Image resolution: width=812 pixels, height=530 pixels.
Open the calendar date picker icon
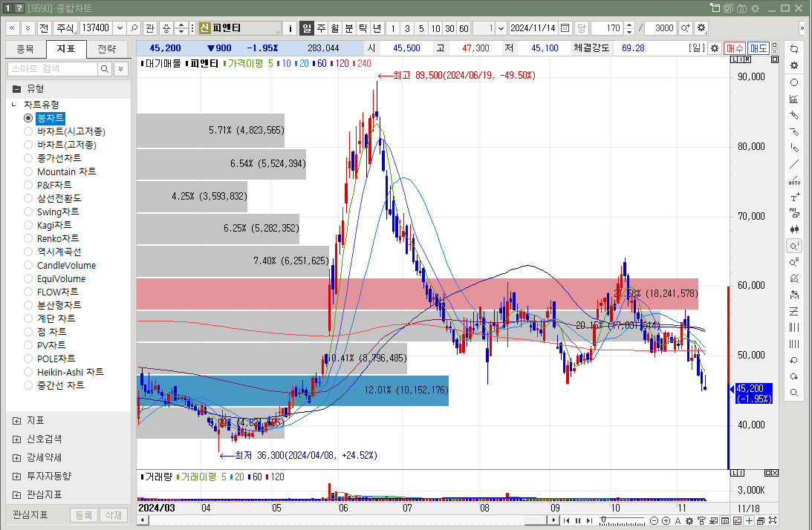(x=565, y=28)
